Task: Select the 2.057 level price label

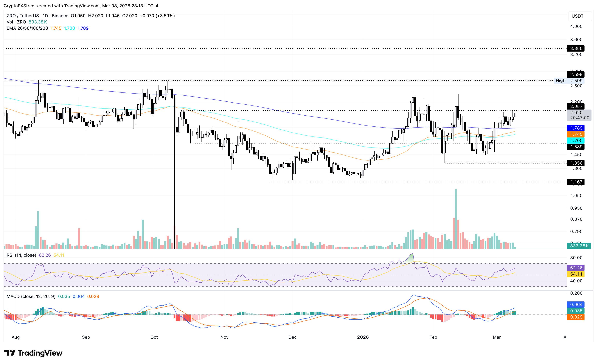Action: [576, 106]
